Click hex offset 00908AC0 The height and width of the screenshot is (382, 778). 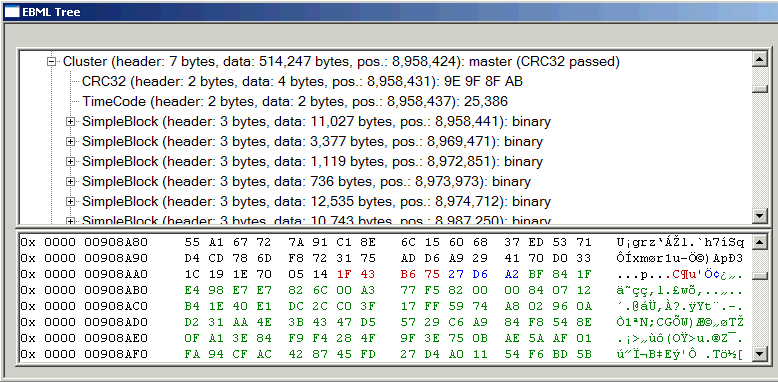click(116, 306)
